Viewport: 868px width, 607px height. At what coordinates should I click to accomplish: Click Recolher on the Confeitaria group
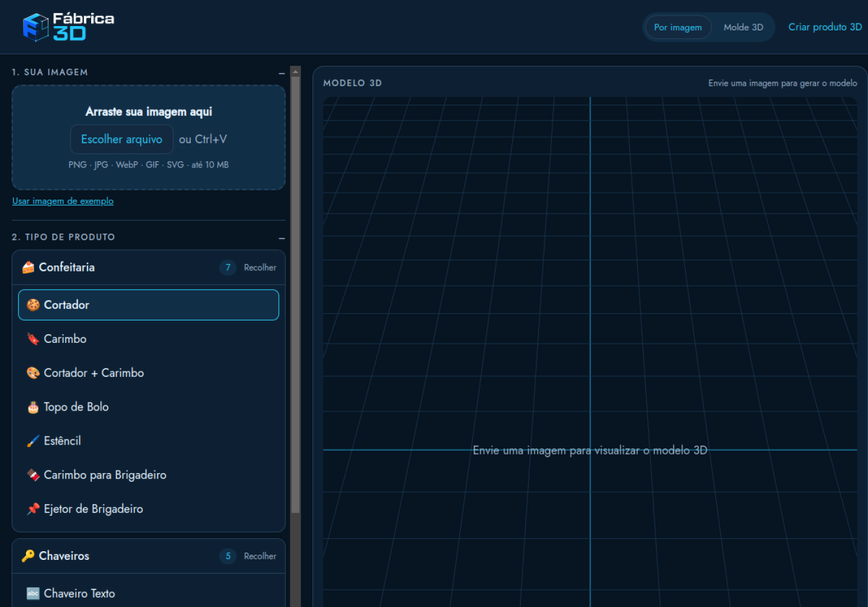[260, 268]
